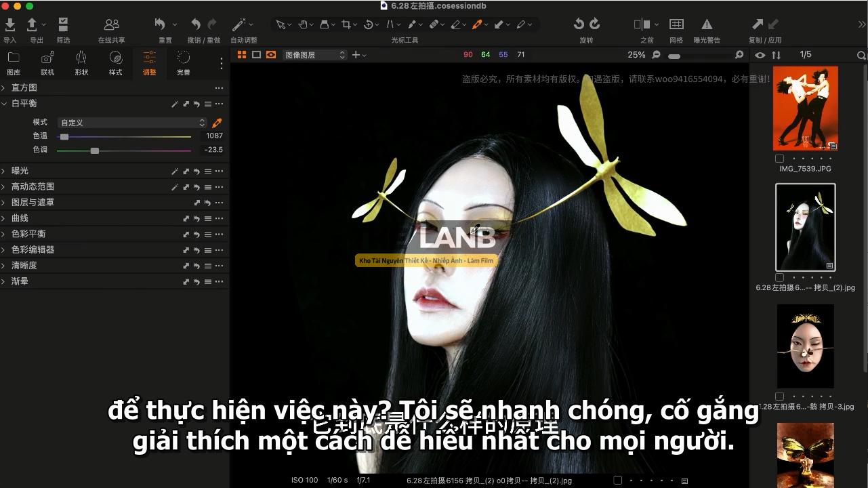Tick the checkbox under the dragonfly portrait thumbnail
Image resolution: width=868 pixels, height=488 pixels.
779,277
